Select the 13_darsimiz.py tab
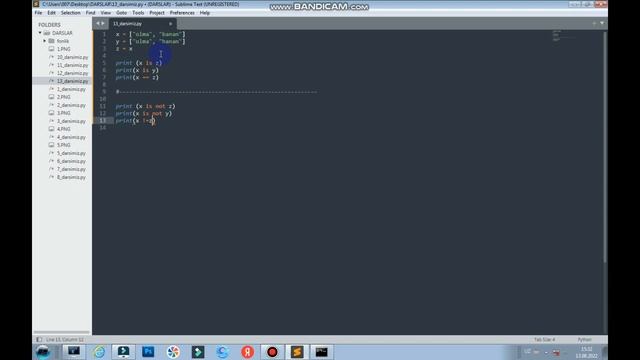This screenshot has height=360, width=640. 143,24
